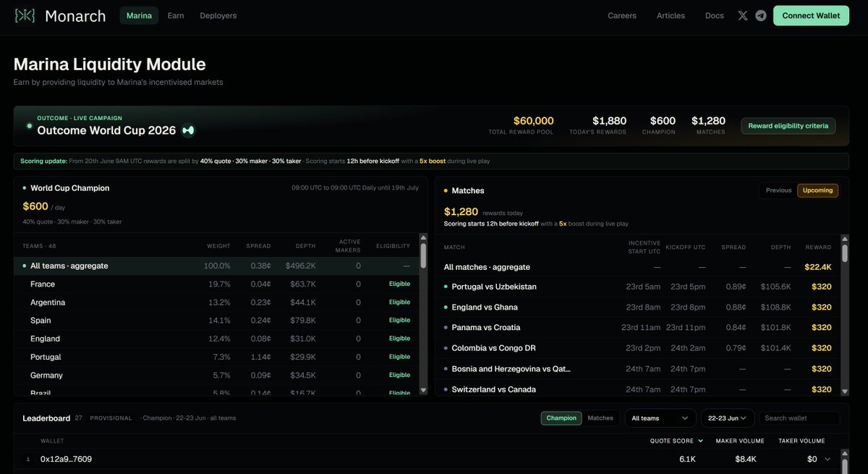Select All teams aggregate row
Screen dimensions: 868x474
coord(216,266)
